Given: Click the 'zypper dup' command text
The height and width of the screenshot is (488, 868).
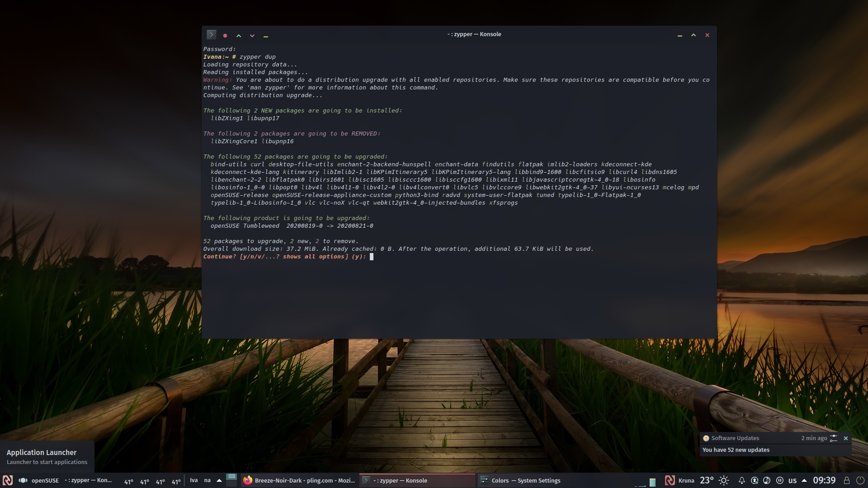Looking at the screenshot, I should pos(257,57).
